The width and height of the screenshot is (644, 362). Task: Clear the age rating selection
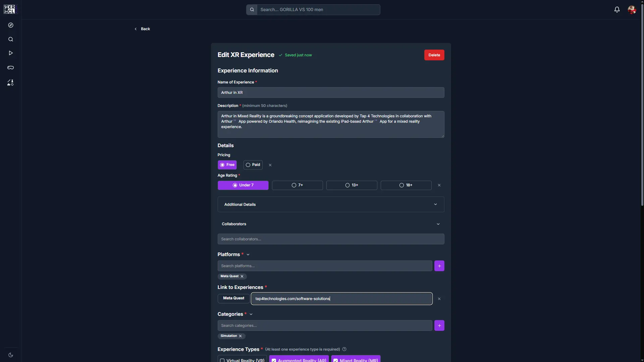click(x=439, y=185)
